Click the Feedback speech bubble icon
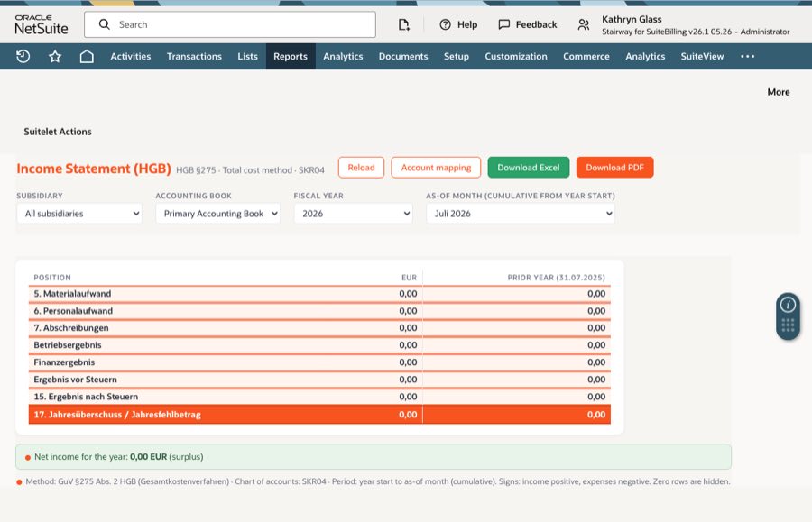 coord(503,24)
